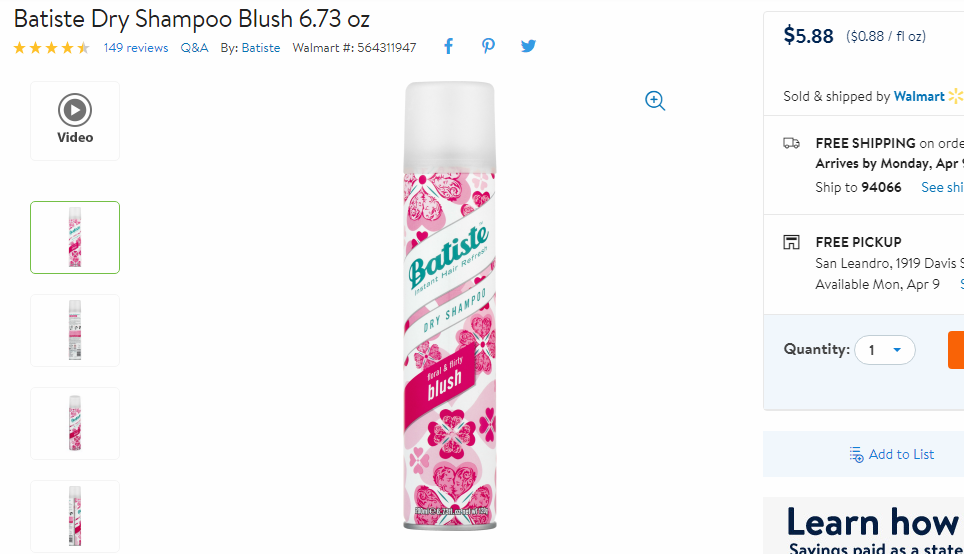
Task: Click the Add to List icon
Action: pos(856,454)
